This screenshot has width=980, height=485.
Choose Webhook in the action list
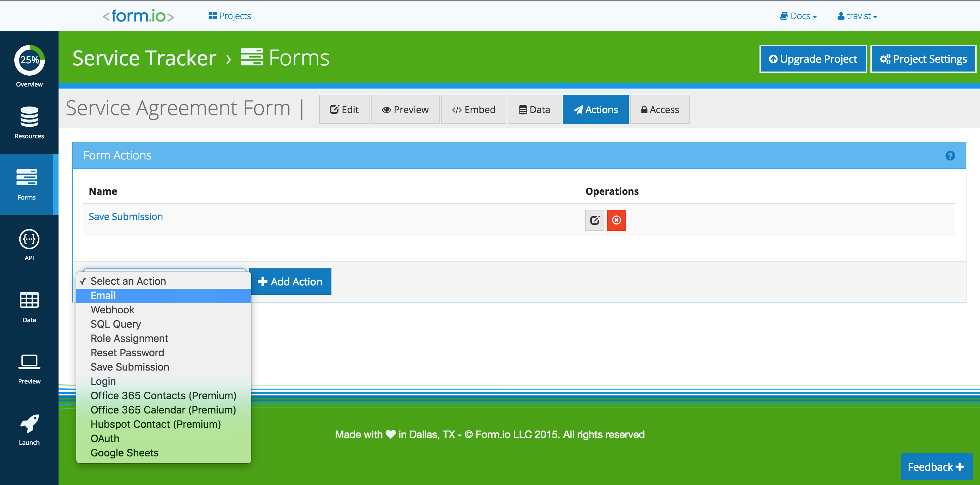coord(112,310)
